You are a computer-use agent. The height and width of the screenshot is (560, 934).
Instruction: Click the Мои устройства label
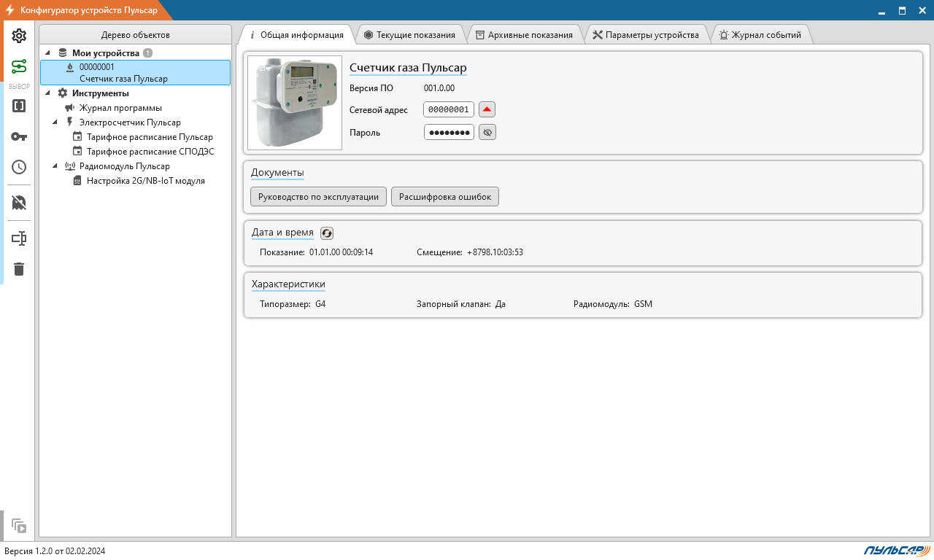106,53
